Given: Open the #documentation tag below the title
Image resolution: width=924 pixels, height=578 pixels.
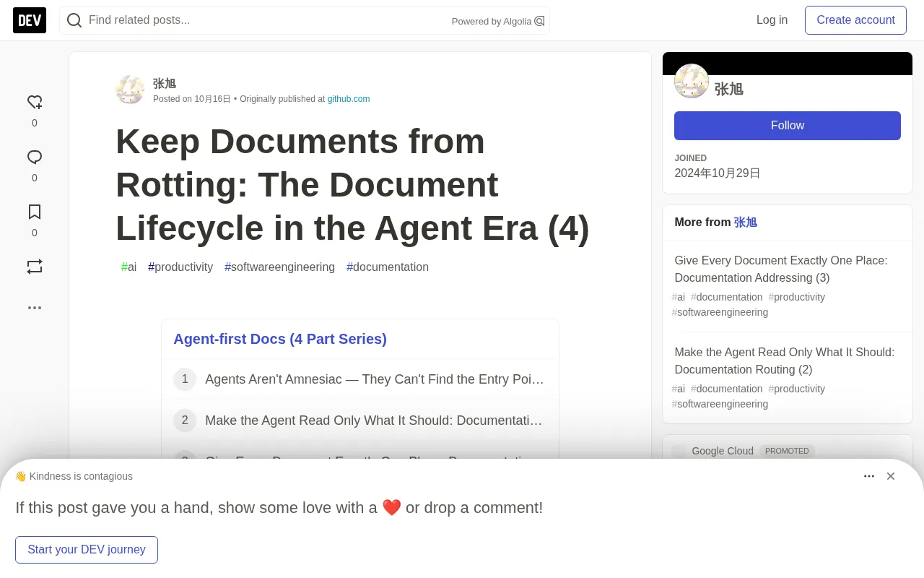Looking at the screenshot, I should pos(388,267).
